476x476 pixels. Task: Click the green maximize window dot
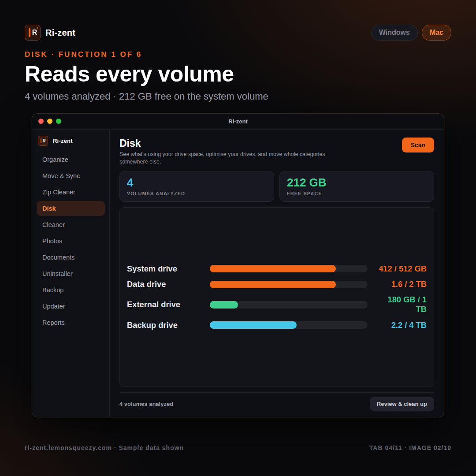(59, 122)
